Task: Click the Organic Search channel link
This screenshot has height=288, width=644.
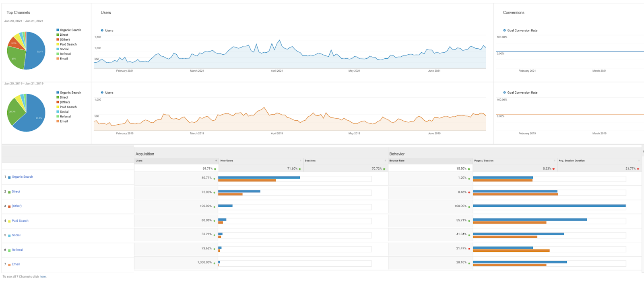Action: (23, 177)
